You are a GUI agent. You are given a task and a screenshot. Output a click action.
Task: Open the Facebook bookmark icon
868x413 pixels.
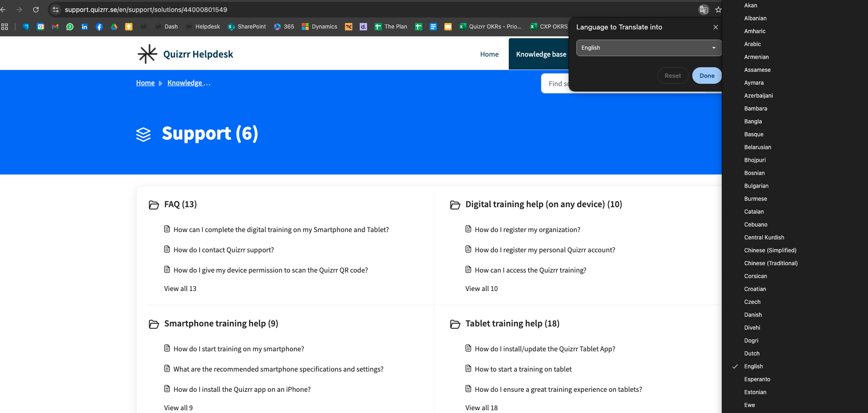coord(99,27)
